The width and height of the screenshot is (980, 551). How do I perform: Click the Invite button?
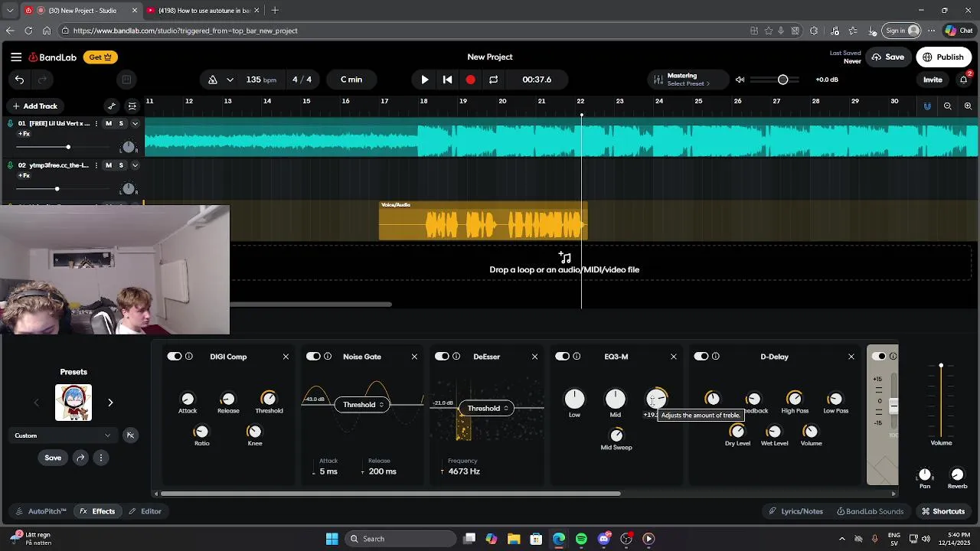(933, 80)
